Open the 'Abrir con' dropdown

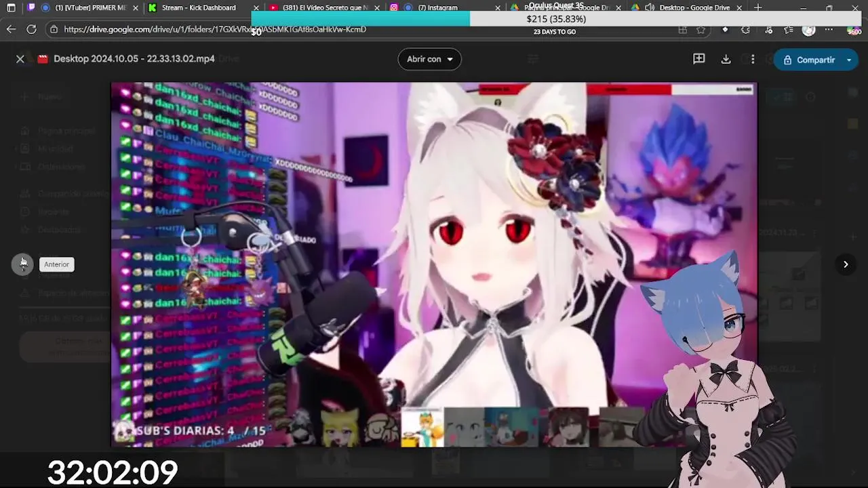click(430, 59)
